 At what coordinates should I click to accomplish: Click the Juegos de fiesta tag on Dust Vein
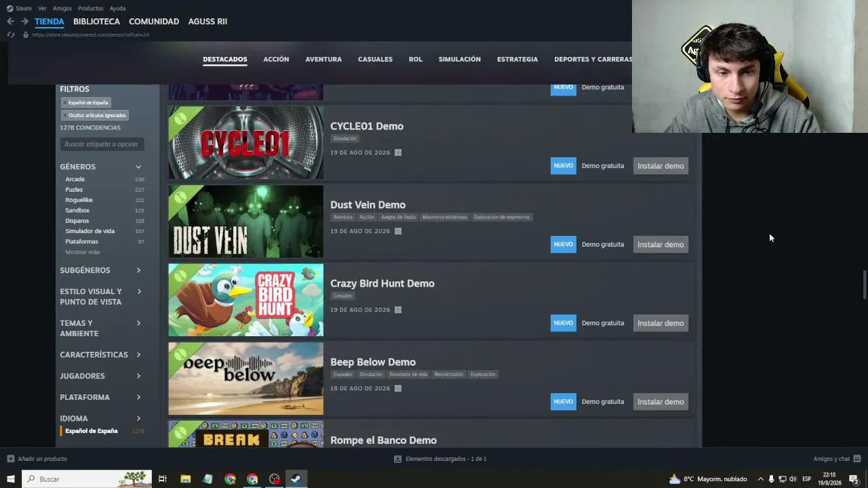398,217
